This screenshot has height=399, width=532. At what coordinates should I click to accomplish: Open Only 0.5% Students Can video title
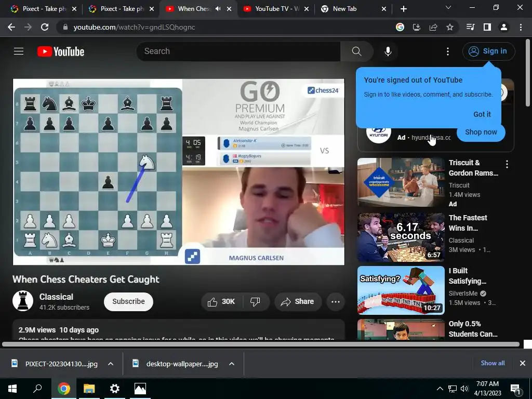[473, 329]
